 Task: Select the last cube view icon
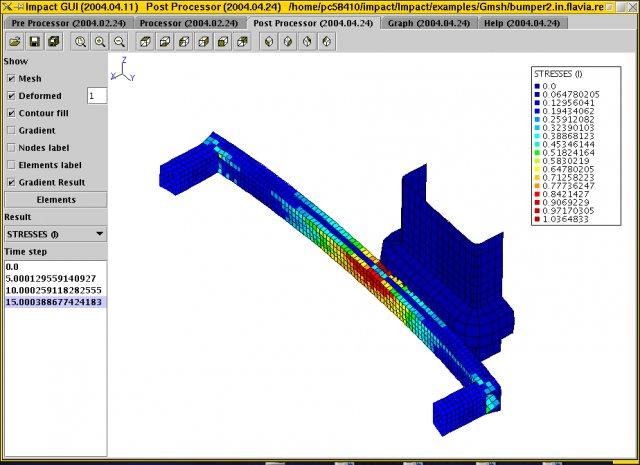(242, 42)
